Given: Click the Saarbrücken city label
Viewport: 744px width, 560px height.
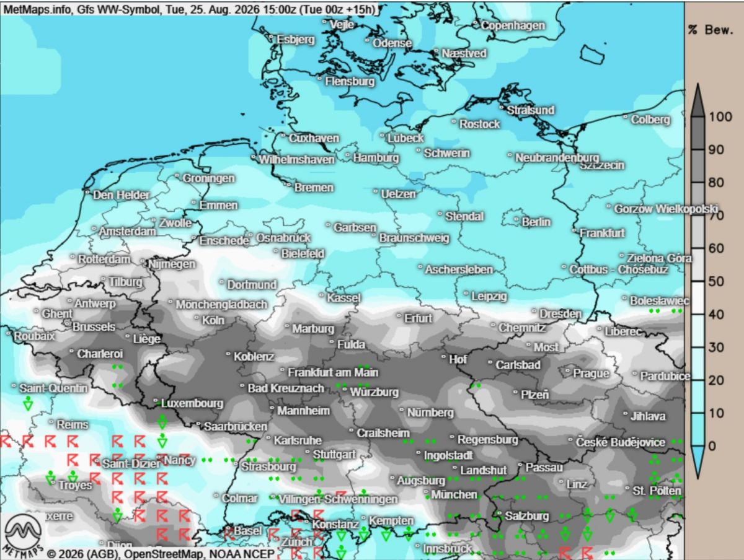Looking at the screenshot, I should click(x=235, y=427).
